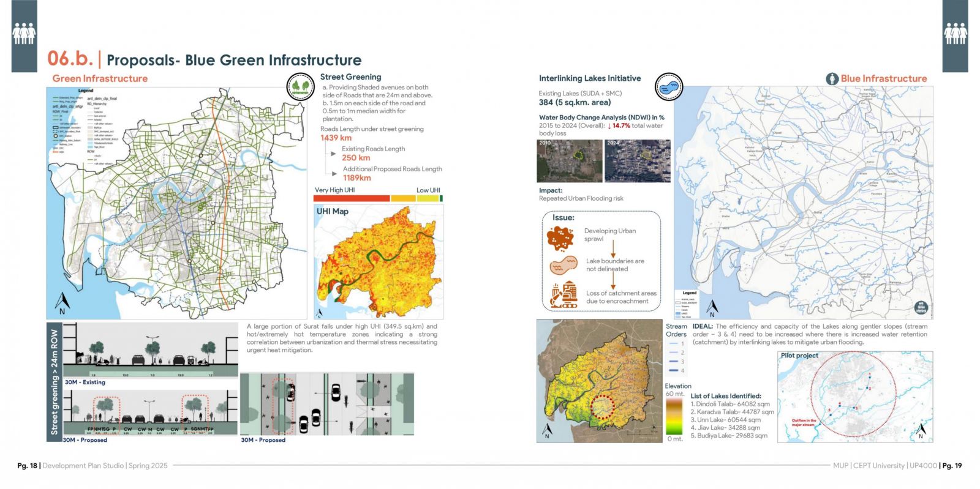Click the elevation gradient color bar
This screenshot has height=489, width=980.
pyautogui.click(x=674, y=416)
